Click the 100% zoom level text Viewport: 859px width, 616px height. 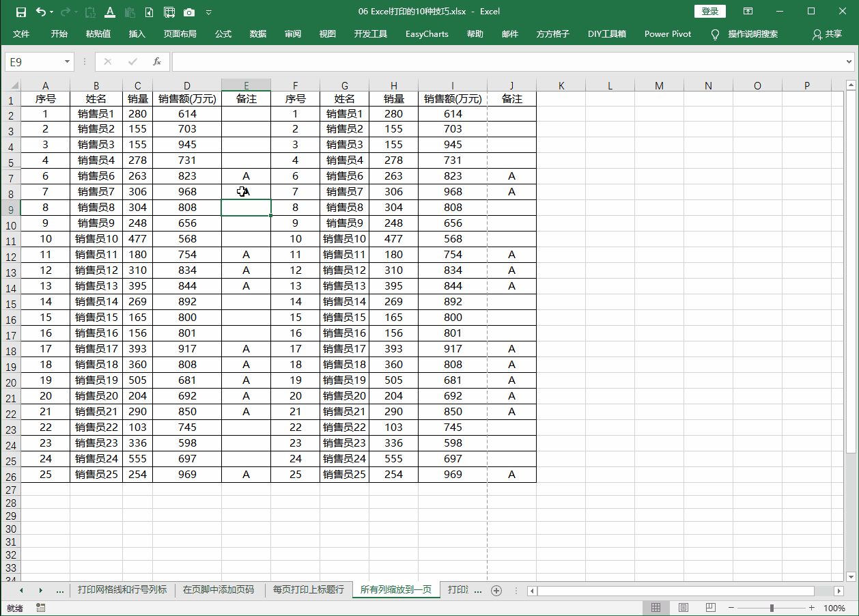click(834, 608)
